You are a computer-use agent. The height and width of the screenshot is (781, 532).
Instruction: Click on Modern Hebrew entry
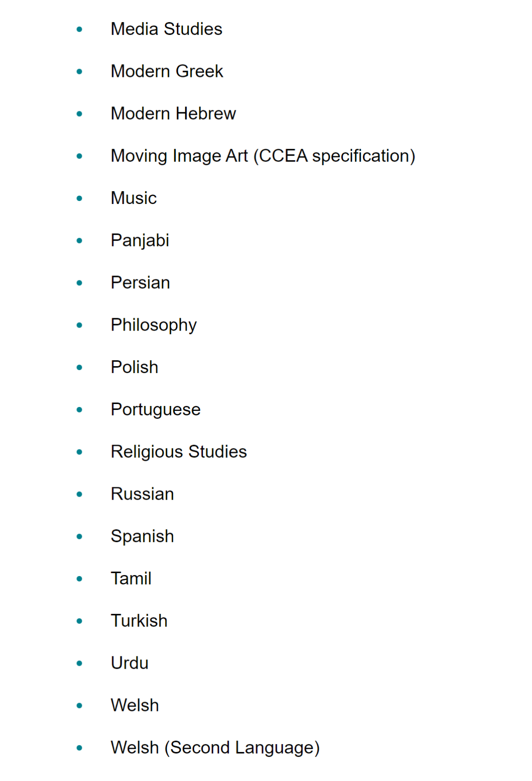point(173,114)
